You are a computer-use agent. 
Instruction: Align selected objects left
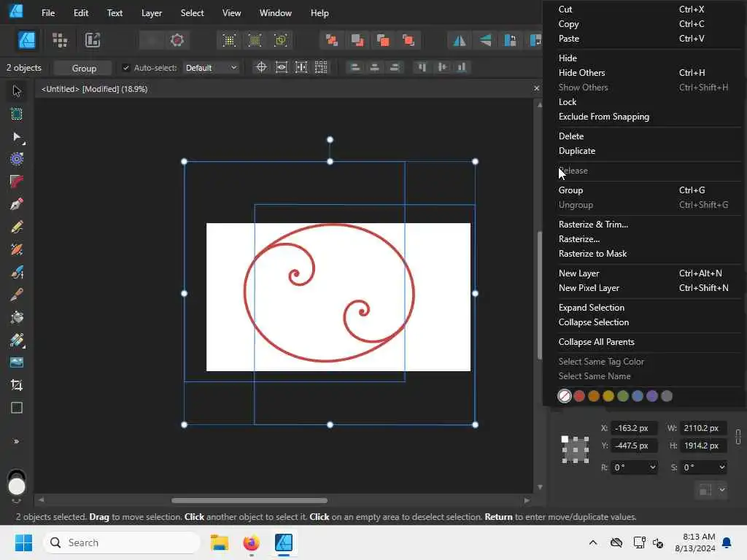[x=355, y=68]
